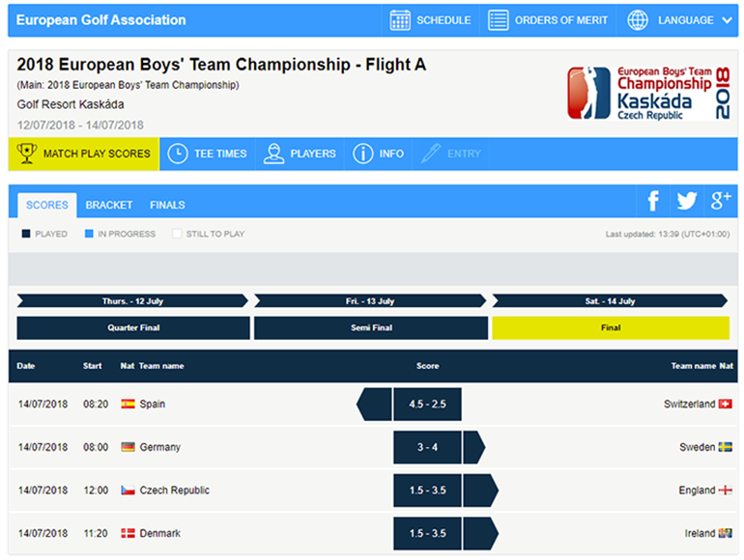Expand Spain vs Switzerland score arrow
Image resolution: width=744 pixels, height=560 pixels.
[374, 404]
